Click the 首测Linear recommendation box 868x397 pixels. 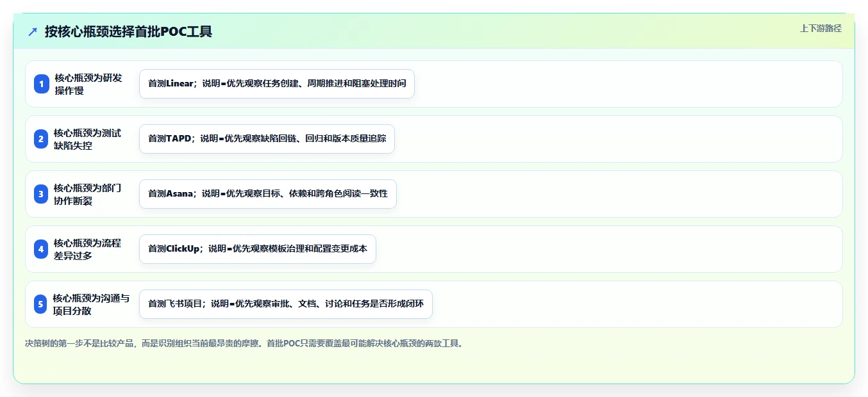277,84
